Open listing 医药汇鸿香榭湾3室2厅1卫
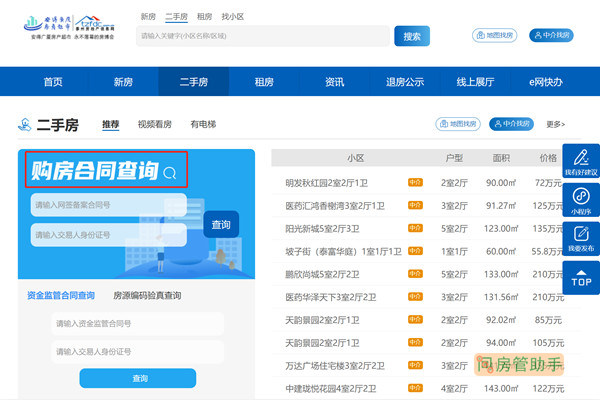The width and height of the screenshot is (600, 400). 335,206
